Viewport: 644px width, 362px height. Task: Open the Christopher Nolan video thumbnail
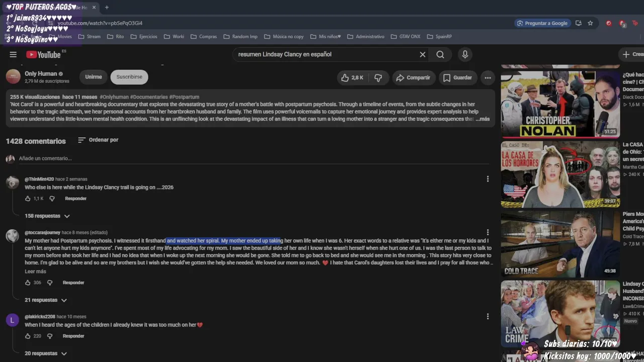point(560,104)
